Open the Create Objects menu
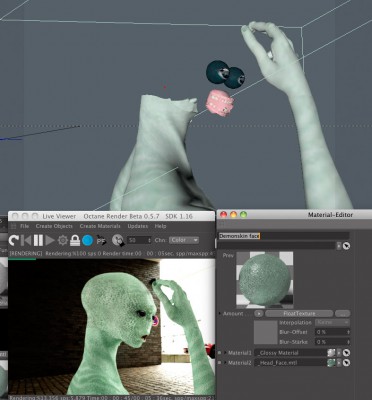This screenshot has width=372, height=400. coord(54,226)
